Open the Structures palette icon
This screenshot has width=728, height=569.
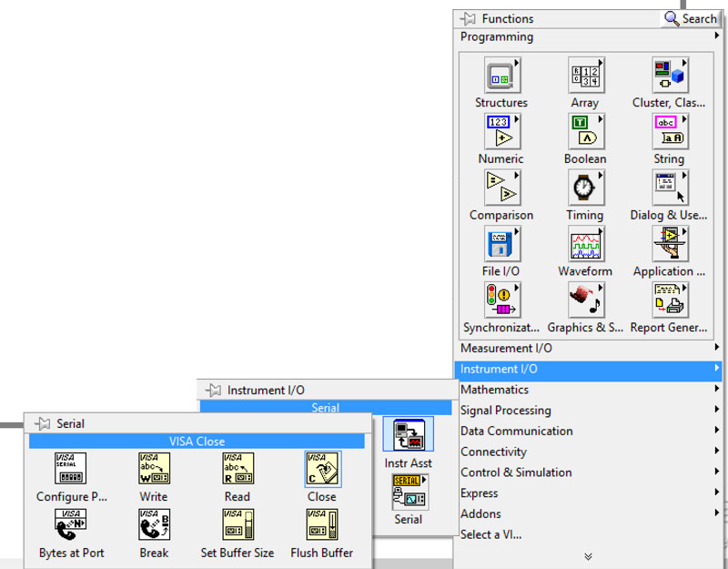(x=502, y=76)
